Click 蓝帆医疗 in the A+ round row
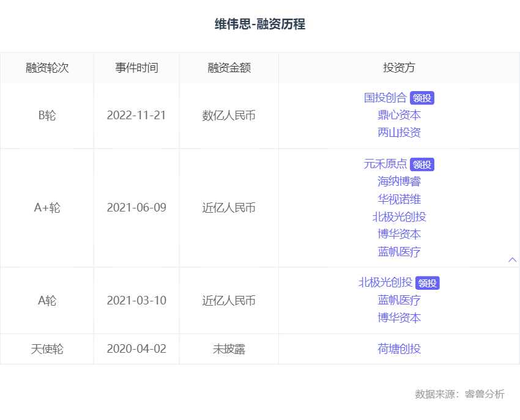520x420 pixels. [399, 252]
